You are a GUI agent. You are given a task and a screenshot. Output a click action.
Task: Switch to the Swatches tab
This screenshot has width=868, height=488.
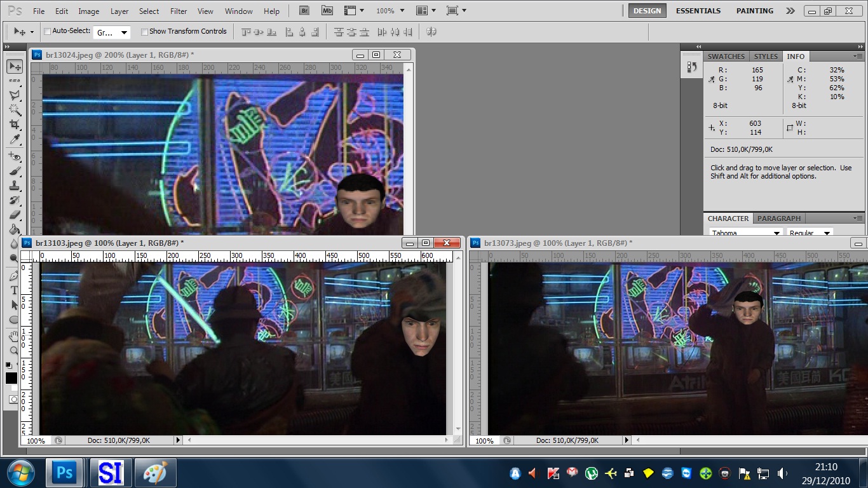click(726, 57)
